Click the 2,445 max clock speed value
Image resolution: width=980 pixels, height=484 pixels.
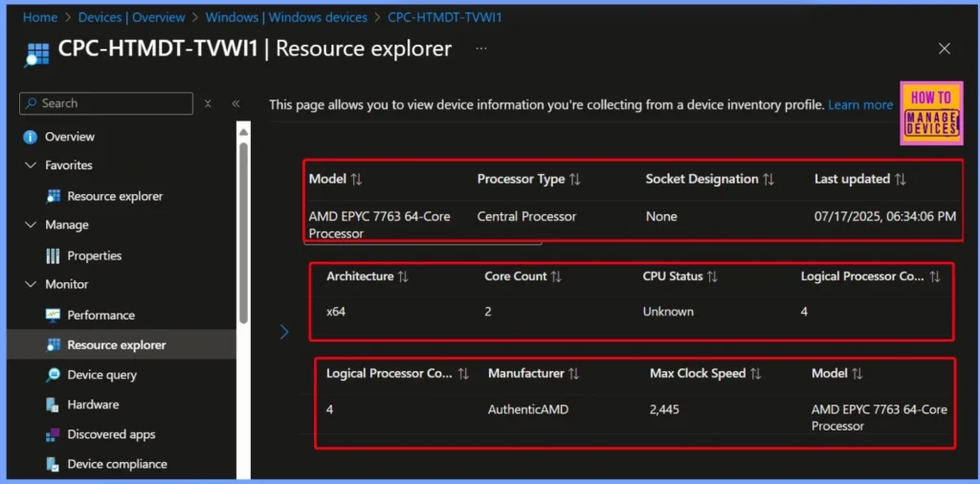tap(664, 410)
